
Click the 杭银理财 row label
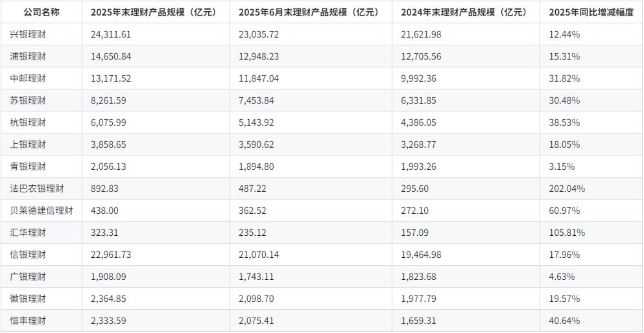click(x=29, y=122)
